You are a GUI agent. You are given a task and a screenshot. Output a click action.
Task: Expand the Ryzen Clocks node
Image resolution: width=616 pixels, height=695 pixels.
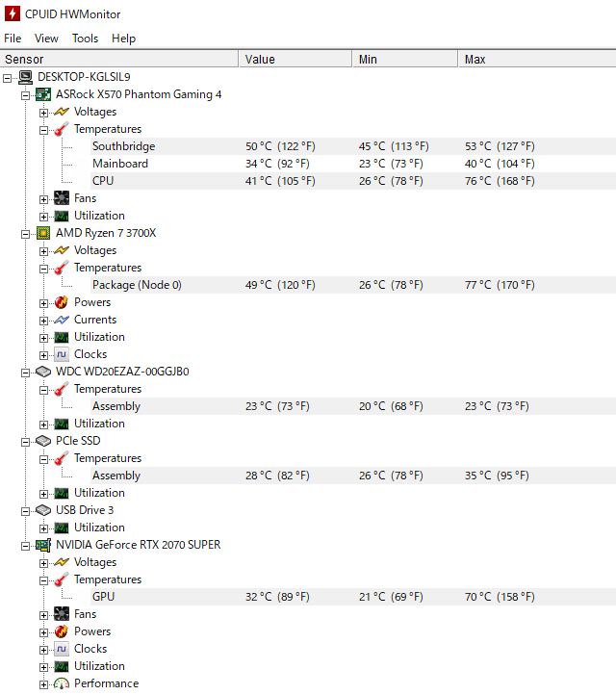tap(43, 355)
